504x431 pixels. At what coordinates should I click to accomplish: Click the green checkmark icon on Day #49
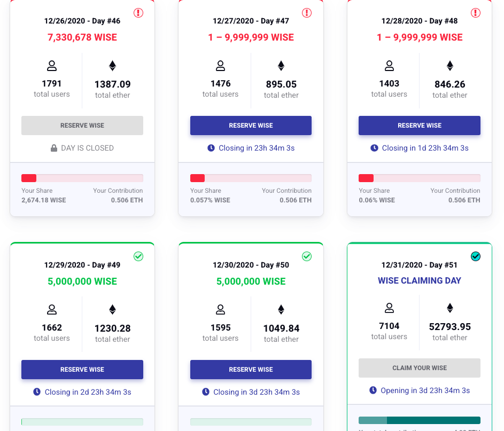click(138, 256)
